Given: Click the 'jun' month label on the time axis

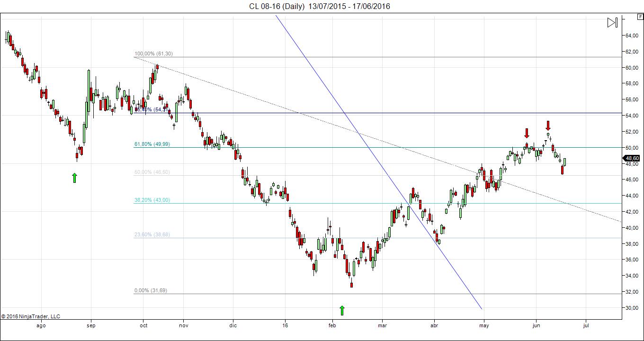Looking at the screenshot, I should coord(536,325).
